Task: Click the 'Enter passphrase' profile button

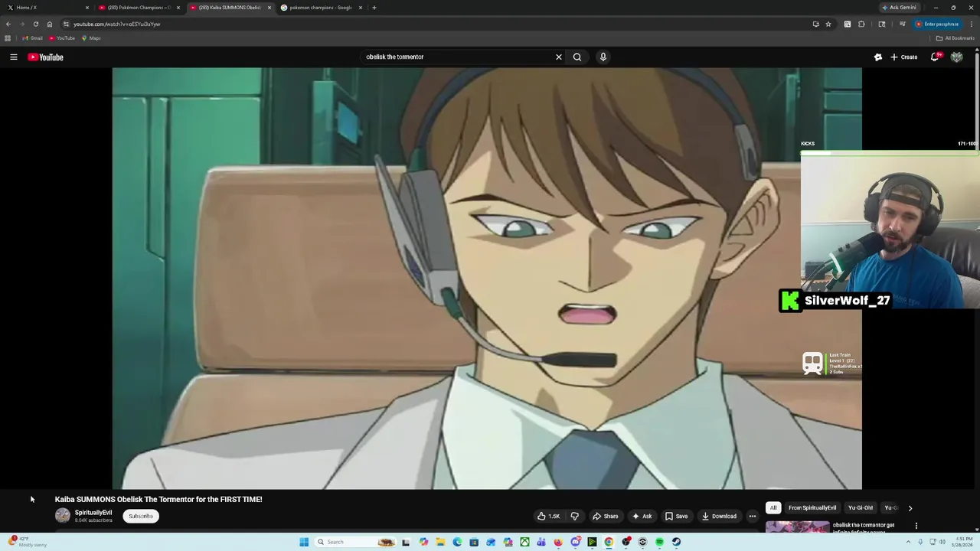Action: click(936, 24)
